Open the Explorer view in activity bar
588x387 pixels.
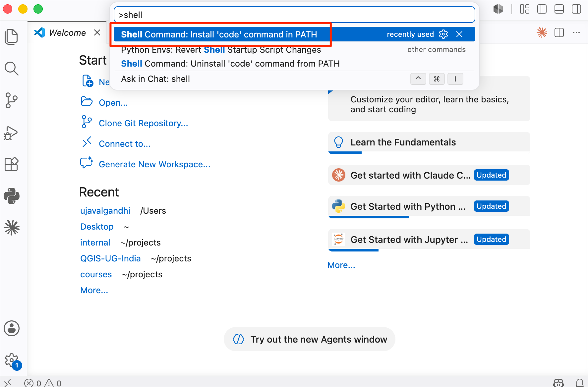[x=12, y=36]
